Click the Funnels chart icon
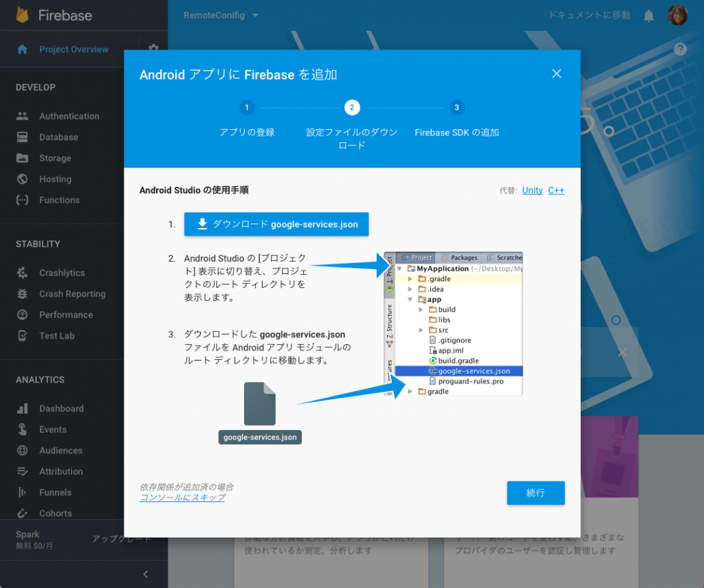Image resolution: width=704 pixels, height=588 pixels. [22, 493]
